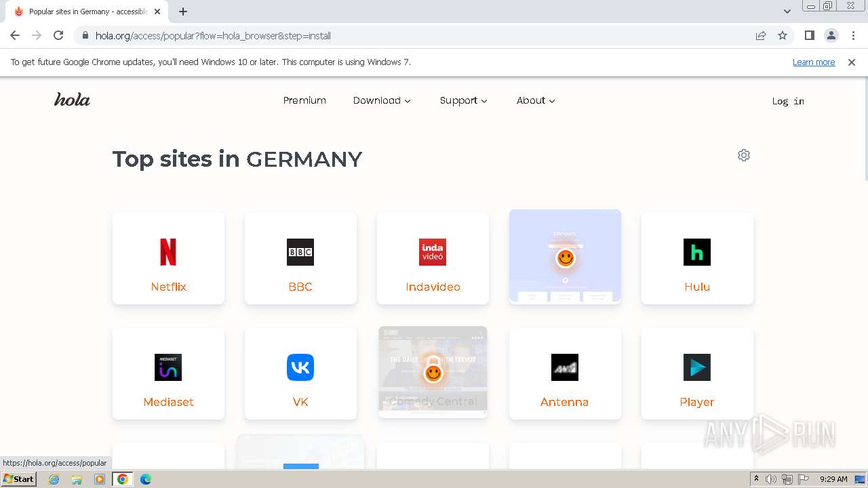Open the Chrome three-dot menu
868x488 pixels.
point(853,35)
